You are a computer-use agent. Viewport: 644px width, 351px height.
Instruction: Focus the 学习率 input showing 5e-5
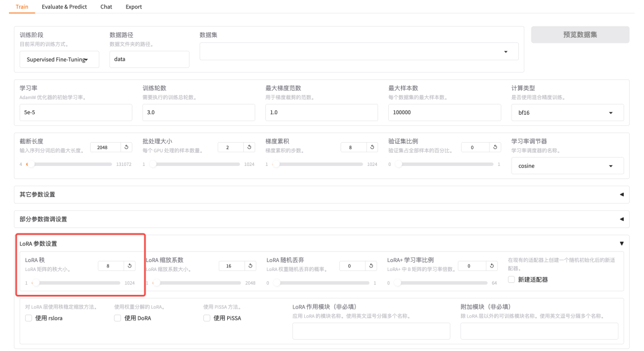76,112
